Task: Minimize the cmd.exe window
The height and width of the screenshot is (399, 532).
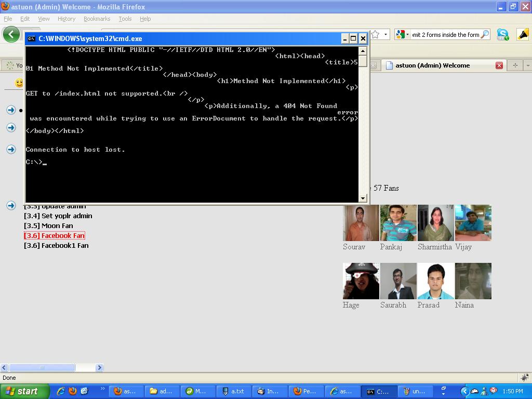Action: 344,38
